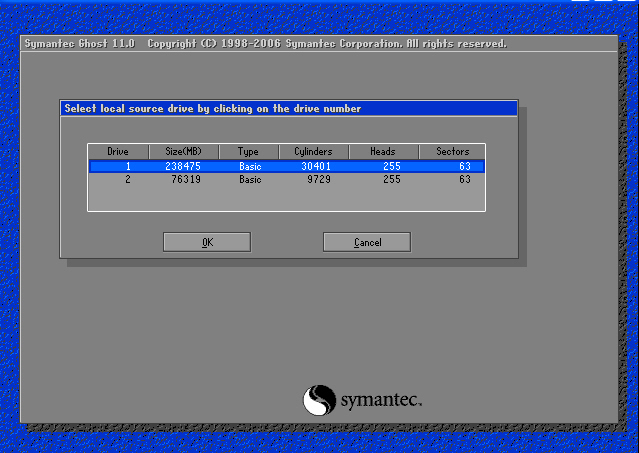The width and height of the screenshot is (639, 453).
Task: Click the OK button
Action: (207, 242)
